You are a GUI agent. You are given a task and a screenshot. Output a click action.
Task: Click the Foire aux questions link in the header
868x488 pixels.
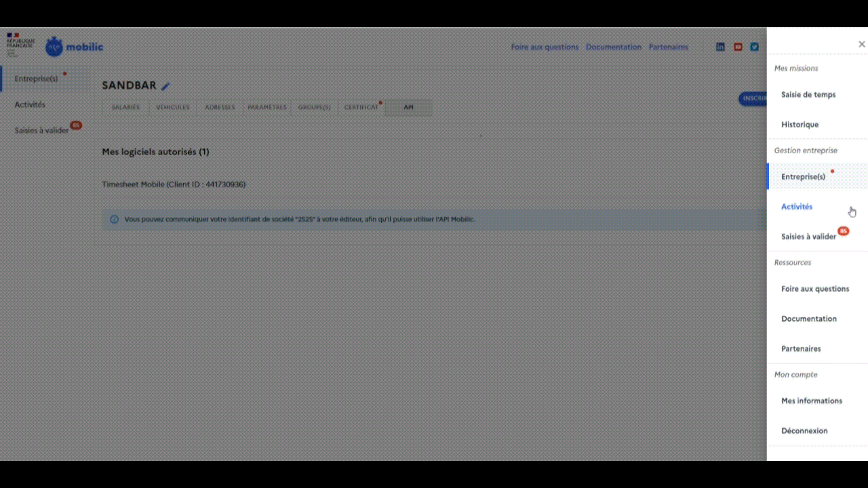click(x=545, y=47)
